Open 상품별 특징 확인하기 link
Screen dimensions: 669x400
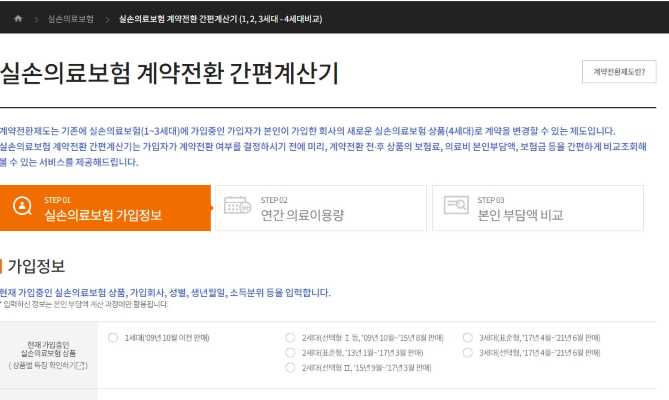pos(48,365)
